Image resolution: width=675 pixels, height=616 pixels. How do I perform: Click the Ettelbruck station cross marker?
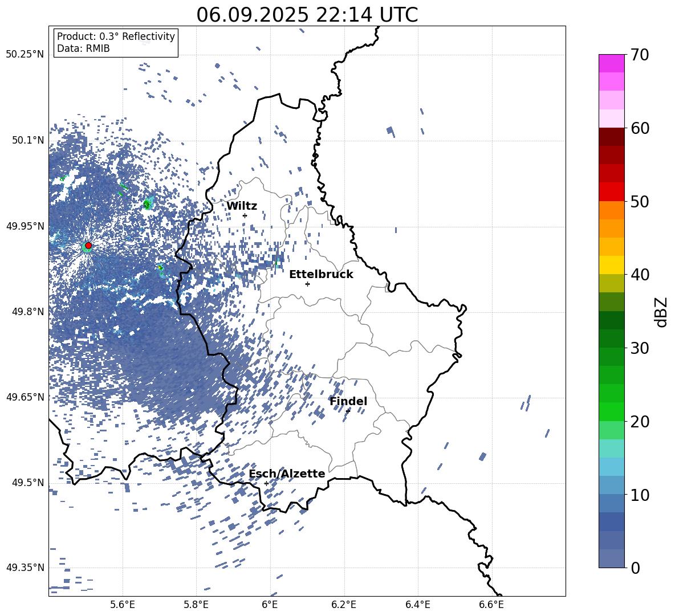(307, 284)
